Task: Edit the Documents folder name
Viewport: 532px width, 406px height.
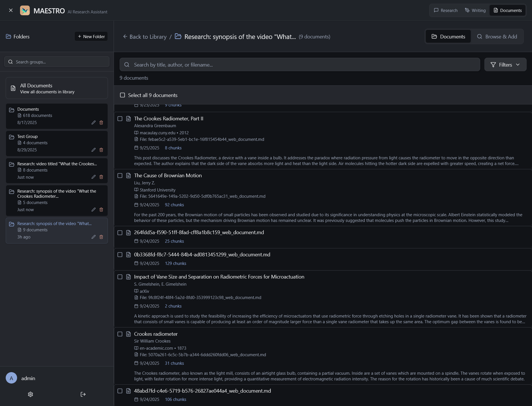Action: (x=93, y=123)
